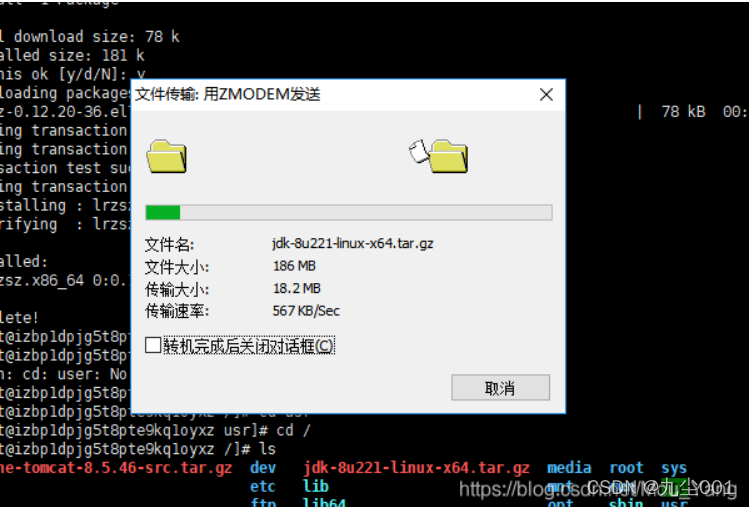Click the green filled portion of progress bar
The width and height of the screenshot is (751, 507).
[163, 213]
